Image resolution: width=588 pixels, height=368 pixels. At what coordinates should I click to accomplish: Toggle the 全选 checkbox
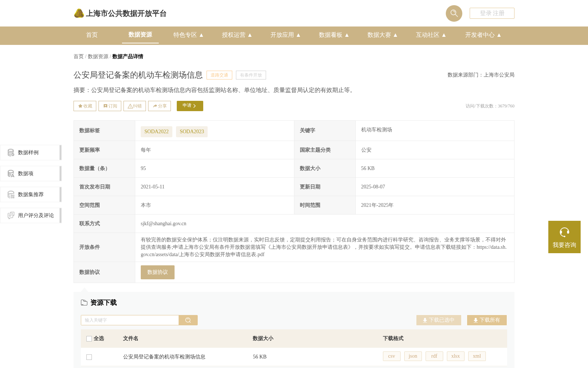pos(89,339)
